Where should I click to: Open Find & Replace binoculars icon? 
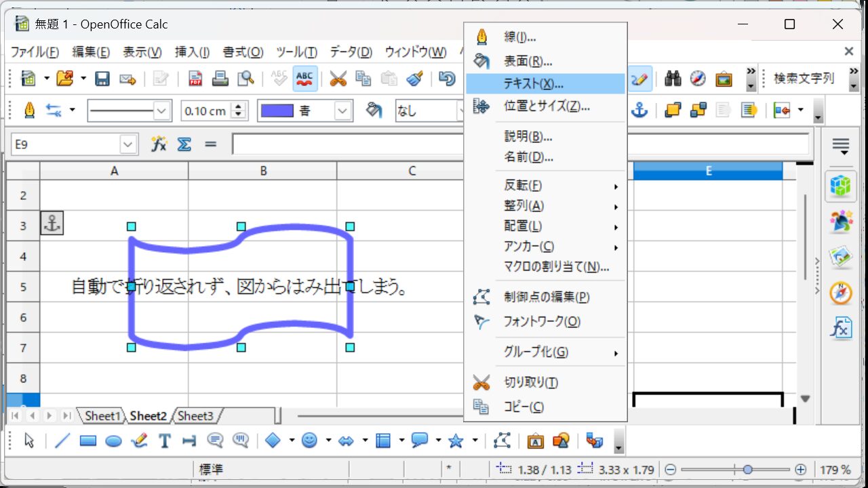pos(673,79)
